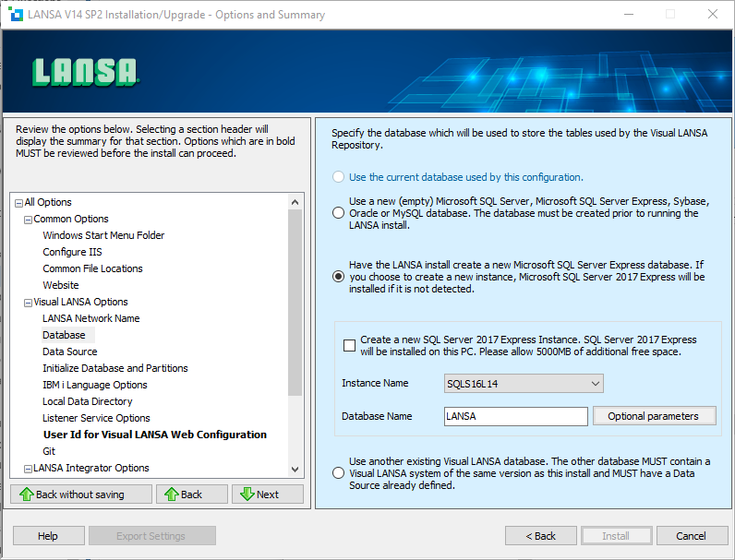
Task: Click the Back without saving button
Action: [x=81, y=494]
